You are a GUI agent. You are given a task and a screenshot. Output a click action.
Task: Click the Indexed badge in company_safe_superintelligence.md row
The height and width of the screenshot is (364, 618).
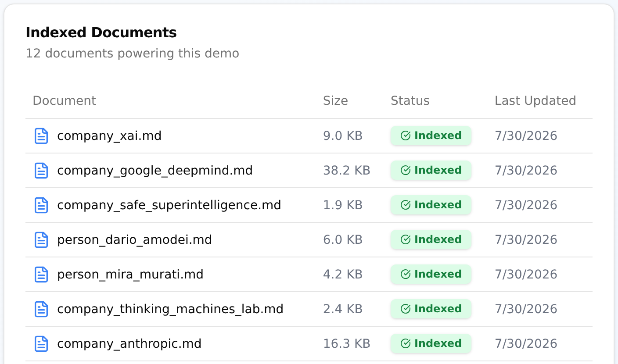click(x=431, y=205)
